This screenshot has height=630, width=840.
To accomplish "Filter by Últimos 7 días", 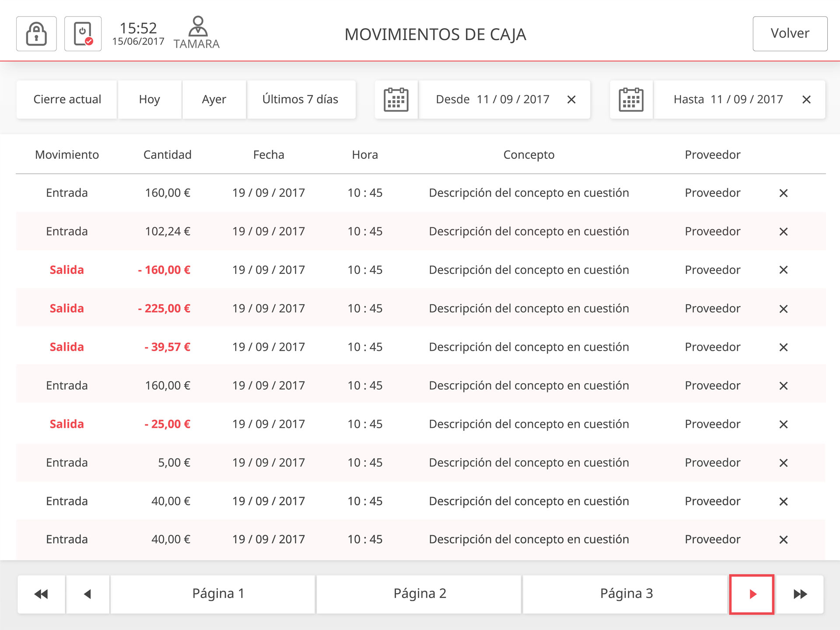I will point(301,100).
